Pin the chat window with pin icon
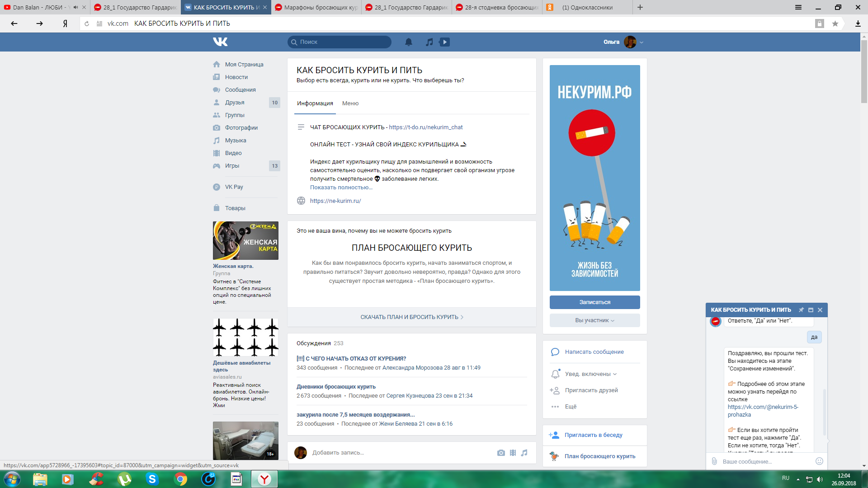The image size is (868, 488). click(x=801, y=310)
